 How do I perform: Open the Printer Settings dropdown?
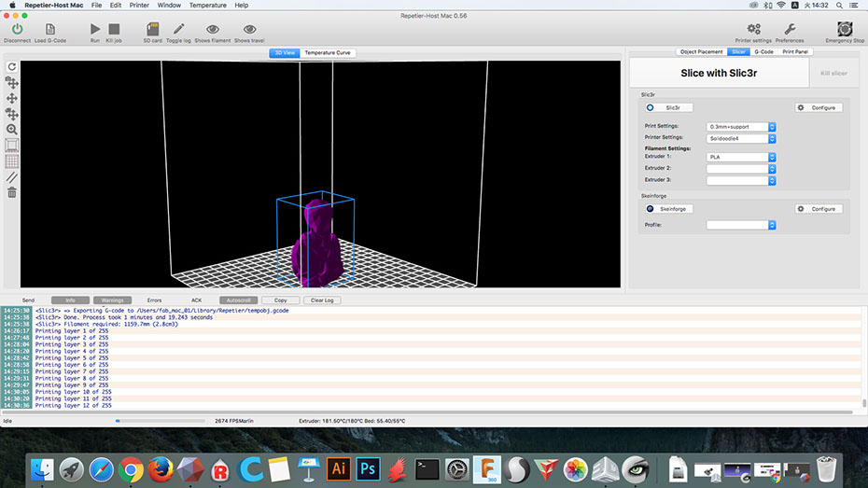(741, 138)
